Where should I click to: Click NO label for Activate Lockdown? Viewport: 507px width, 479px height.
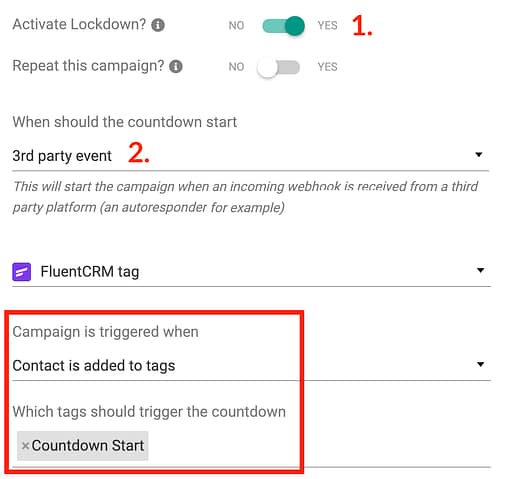[236, 25]
